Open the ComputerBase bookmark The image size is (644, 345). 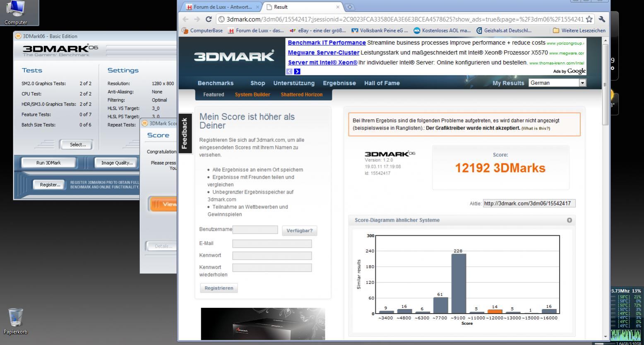pyautogui.click(x=202, y=31)
